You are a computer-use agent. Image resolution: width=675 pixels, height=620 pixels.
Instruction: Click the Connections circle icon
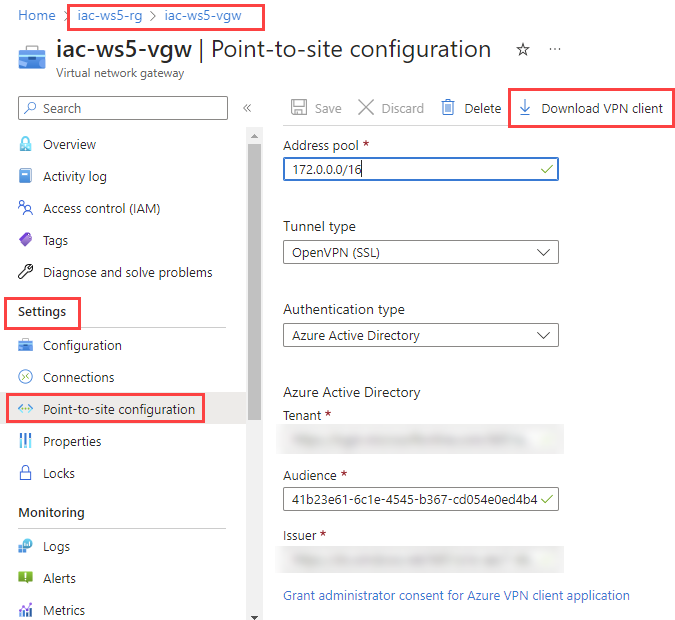(25, 377)
